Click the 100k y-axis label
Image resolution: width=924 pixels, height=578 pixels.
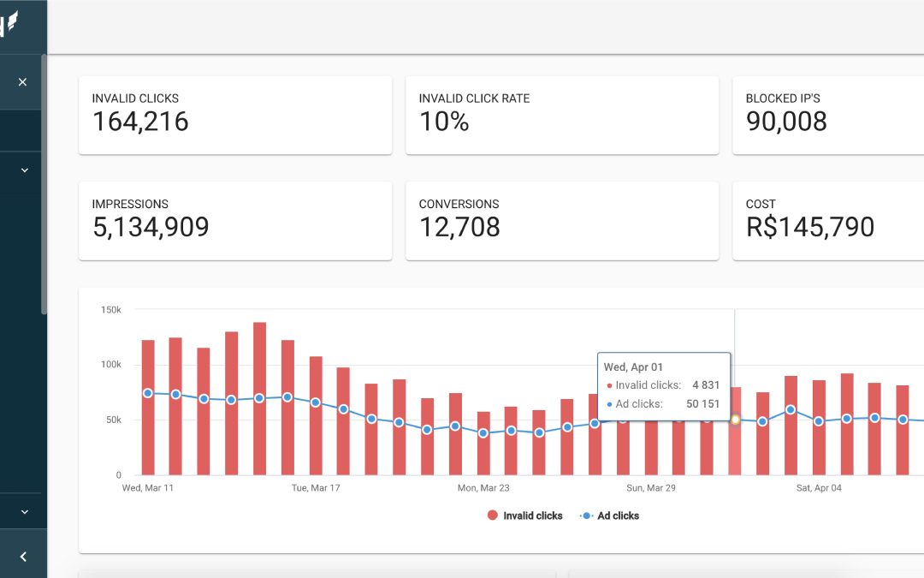tap(110, 365)
